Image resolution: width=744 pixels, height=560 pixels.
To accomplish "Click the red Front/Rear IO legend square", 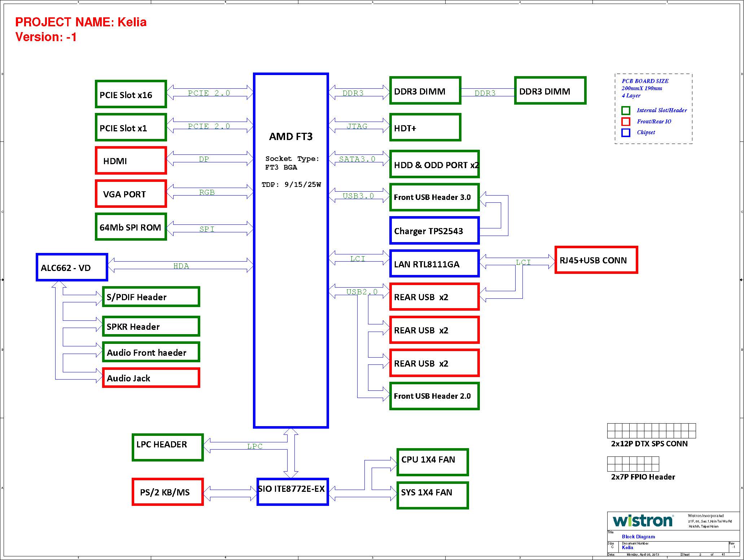I will [626, 122].
